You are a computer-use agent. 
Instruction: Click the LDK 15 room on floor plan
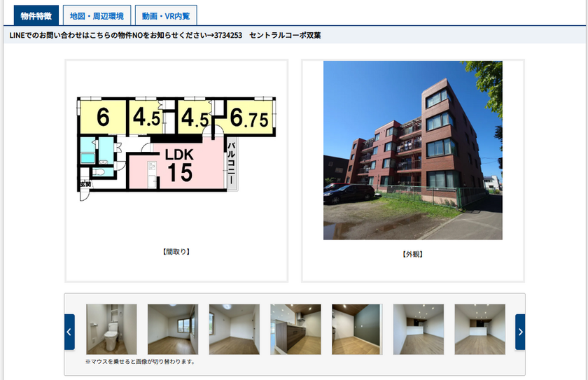pyautogui.click(x=180, y=167)
